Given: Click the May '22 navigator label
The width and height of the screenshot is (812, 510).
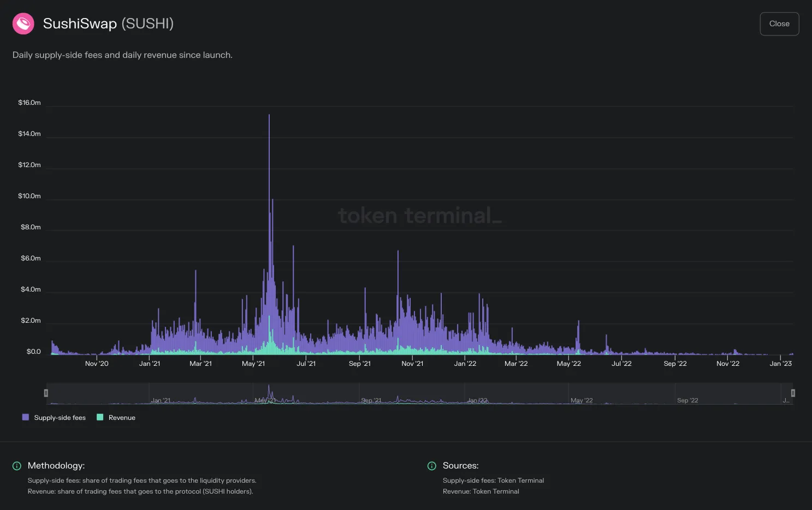Looking at the screenshot, I should coord(582,400).
